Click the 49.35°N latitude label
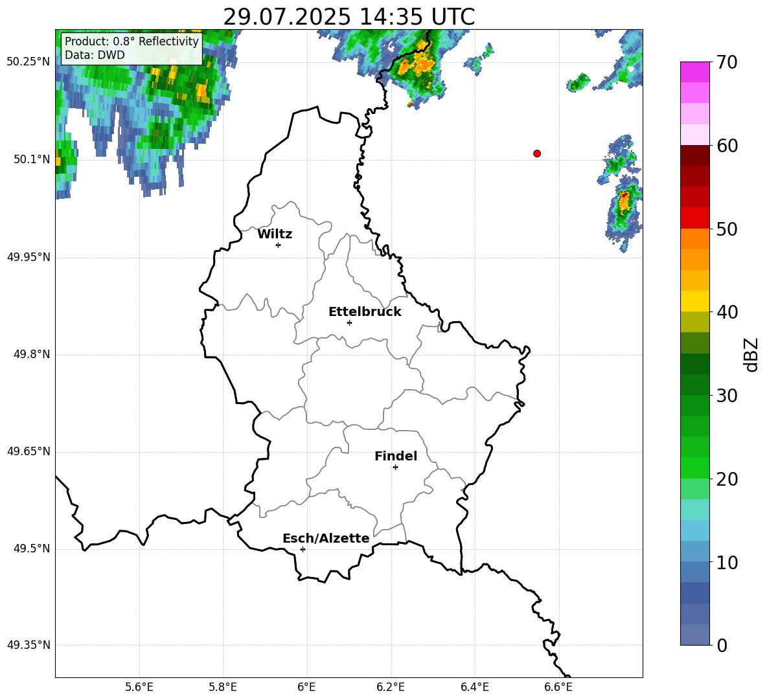Image resolution: width=767 pixels, height=700 pixels. (x=29, y=645)
